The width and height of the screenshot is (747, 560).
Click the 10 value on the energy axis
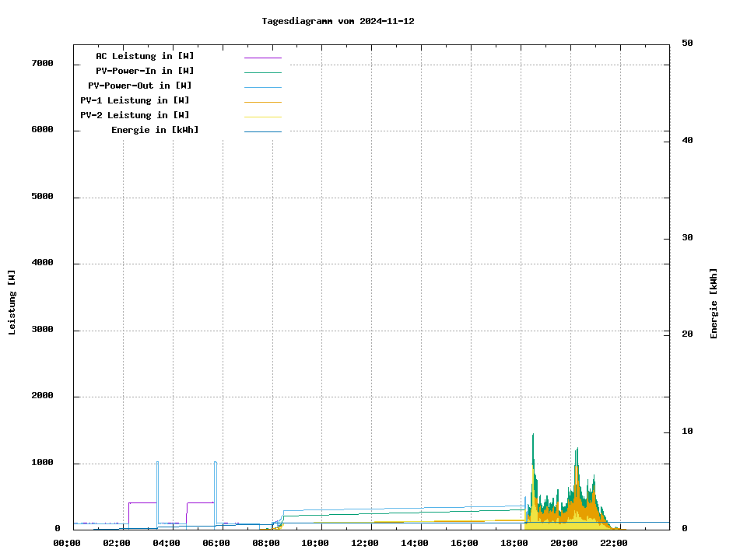(687, 432)
